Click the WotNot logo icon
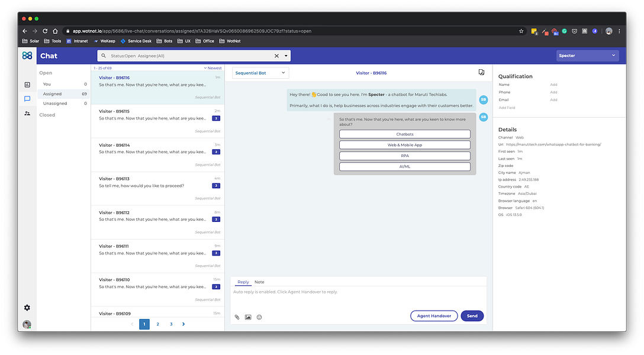 27,56
